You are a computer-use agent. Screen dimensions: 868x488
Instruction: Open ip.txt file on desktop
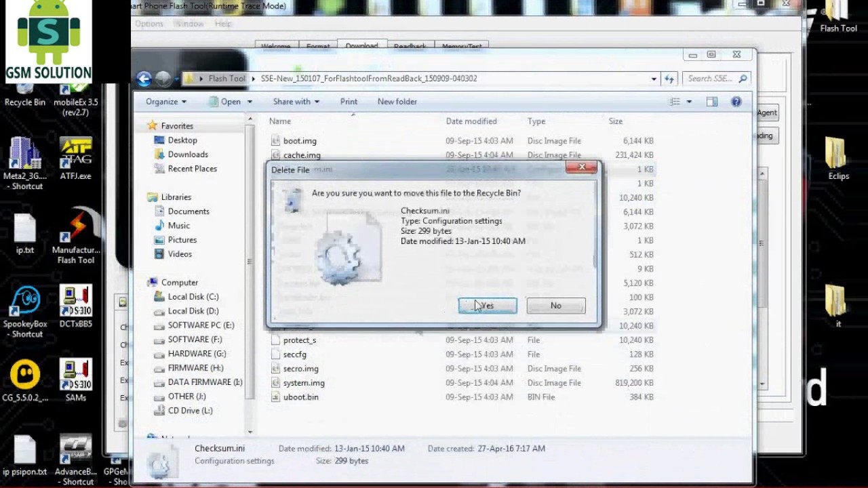pyautogui.click(x=24, y=235)
